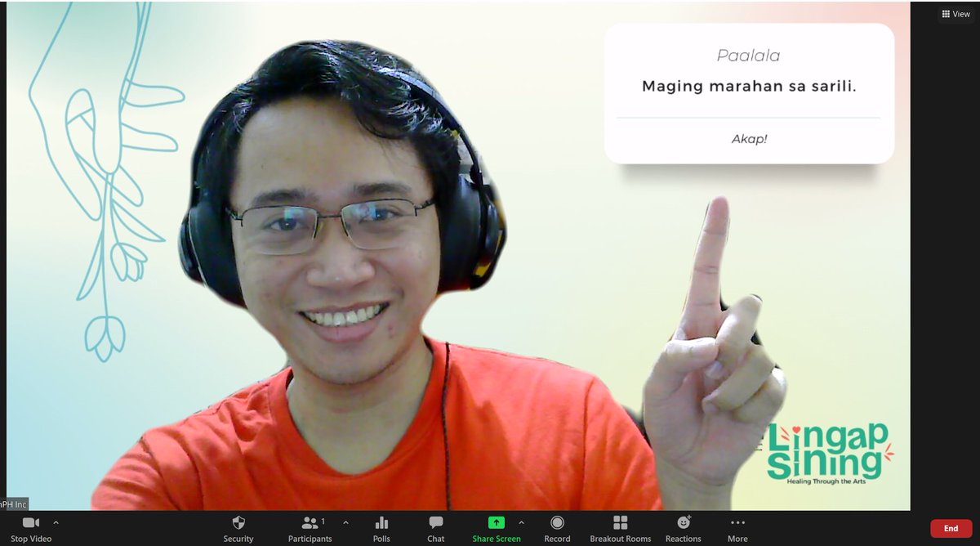Open video options chevron beside Stop Video

(x=56, y=522)
